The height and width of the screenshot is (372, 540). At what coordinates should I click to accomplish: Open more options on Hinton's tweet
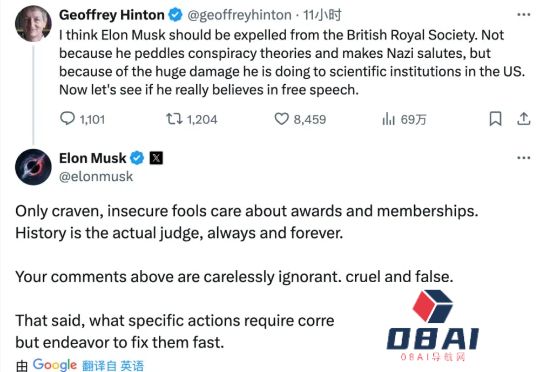pos(524,15)
